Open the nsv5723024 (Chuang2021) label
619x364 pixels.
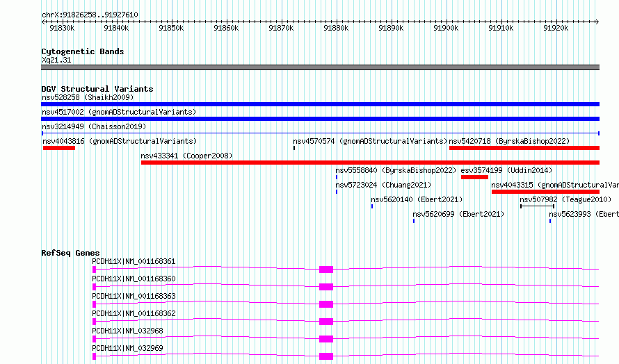pyautogui.click(x=383, y=185)
